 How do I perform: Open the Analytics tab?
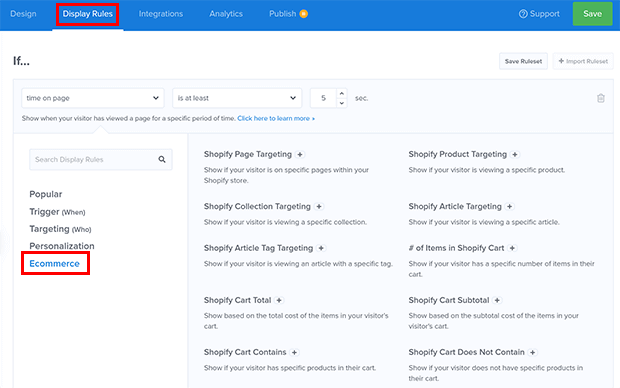coord(226,14)
